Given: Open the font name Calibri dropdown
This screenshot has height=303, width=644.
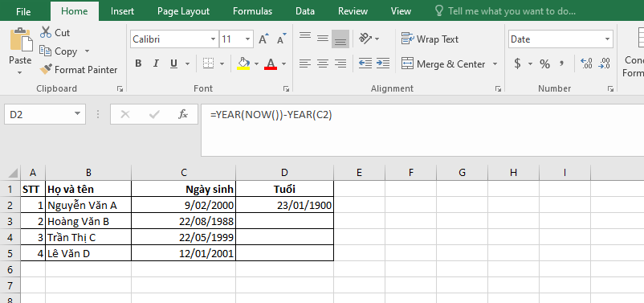Looking at the screenshot, I should pyautogui.click(x=213, y=39).
